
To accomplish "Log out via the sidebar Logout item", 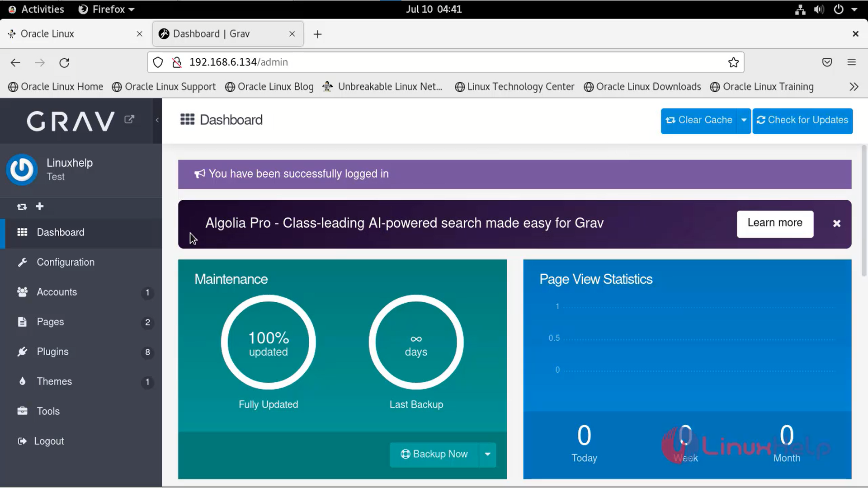I will click(x=81, y=441).
